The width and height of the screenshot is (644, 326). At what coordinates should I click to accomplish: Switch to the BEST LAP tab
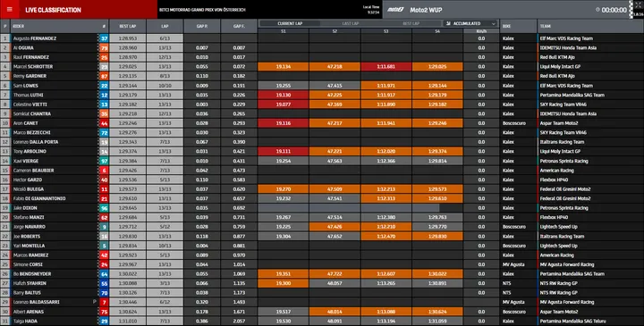point(411,24)
